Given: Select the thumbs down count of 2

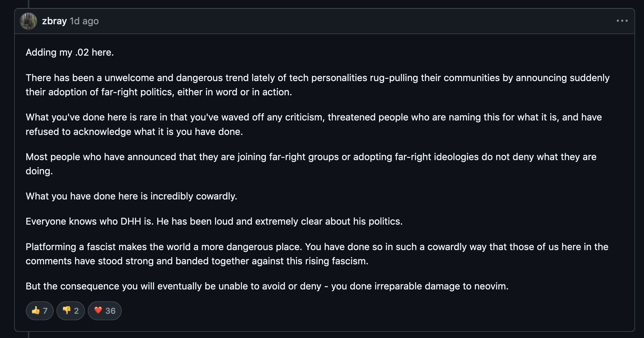Looking at the screenshot, I should click(76, 311).
